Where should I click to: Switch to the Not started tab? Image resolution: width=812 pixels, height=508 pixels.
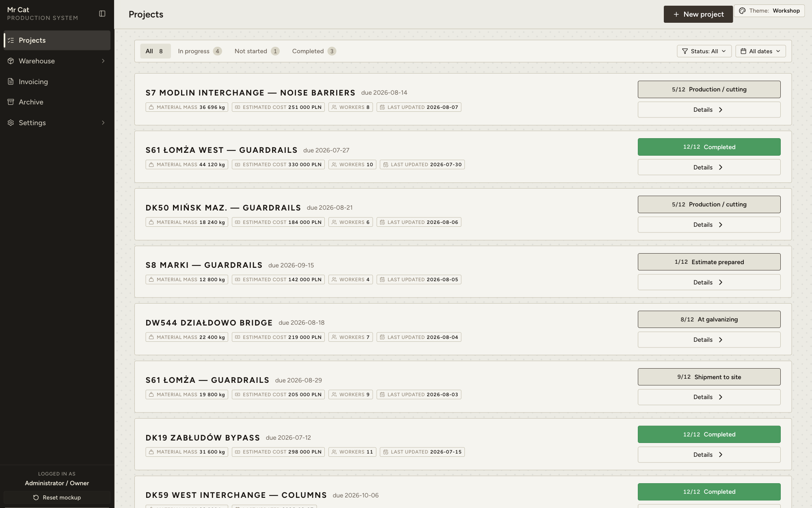257,51
